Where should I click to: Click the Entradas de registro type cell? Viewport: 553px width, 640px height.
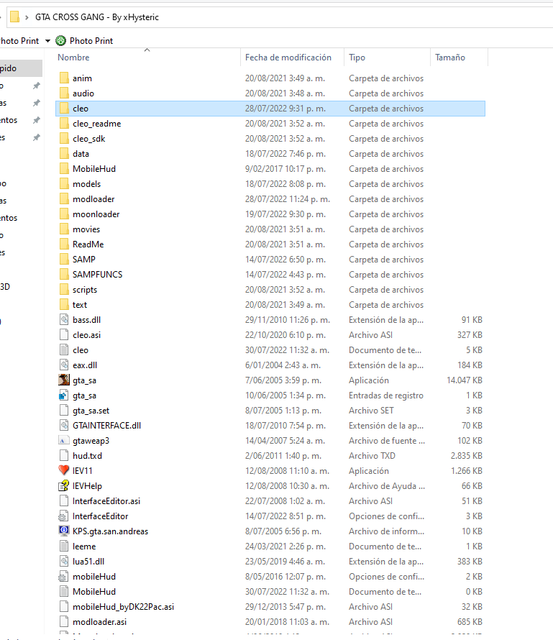tap(386, 396)
